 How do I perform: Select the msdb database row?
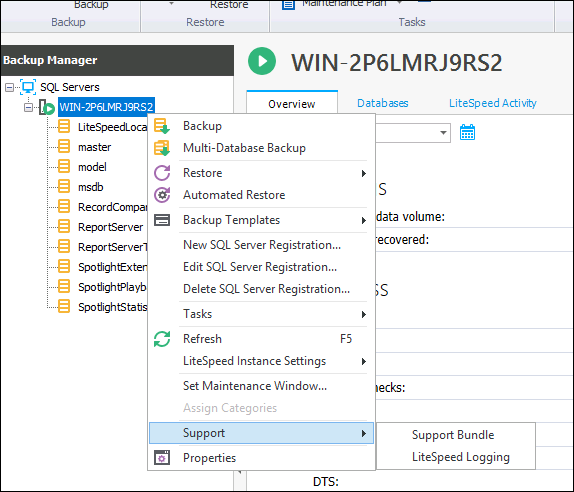click(90, 187)
